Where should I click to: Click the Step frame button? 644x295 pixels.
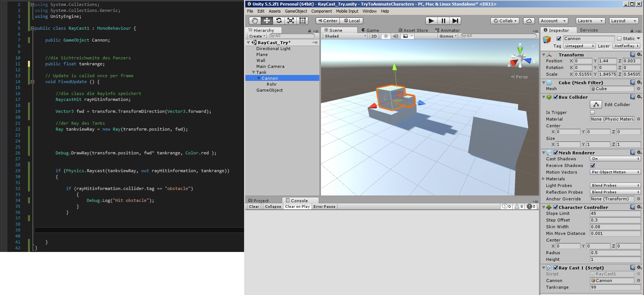tap(455, 21)
